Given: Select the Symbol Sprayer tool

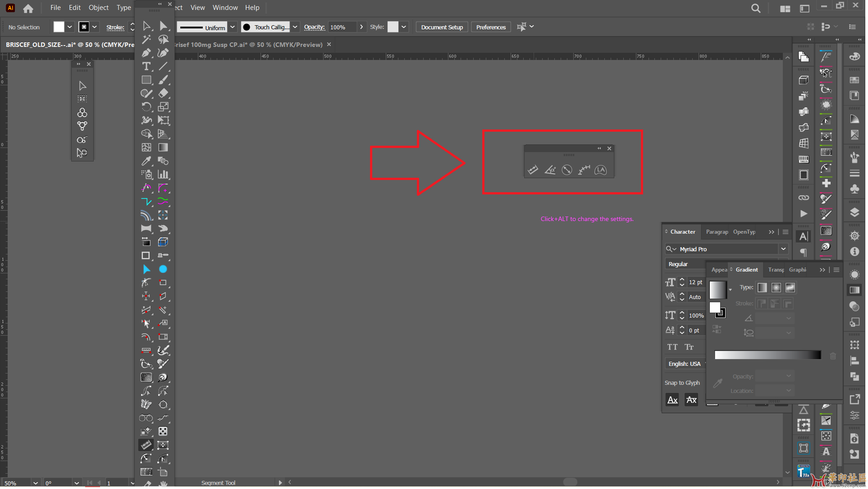Looking at the screenshot, I should [146, 175].
